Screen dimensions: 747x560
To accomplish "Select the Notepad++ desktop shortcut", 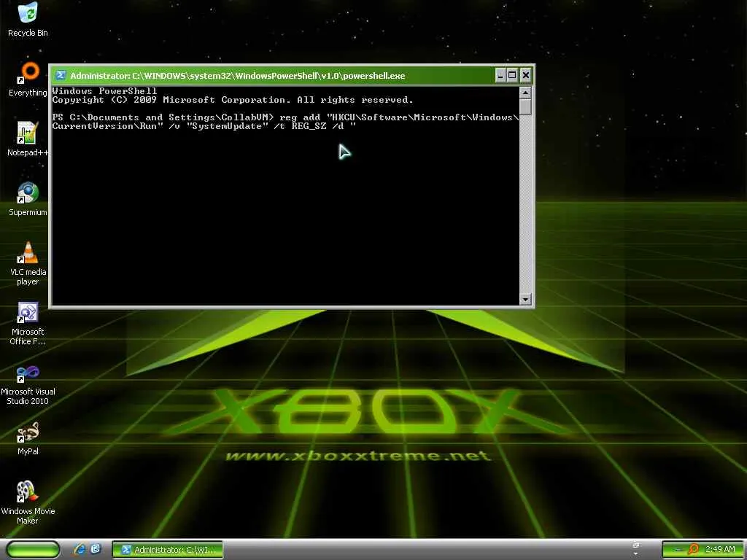I will (28, 139).
